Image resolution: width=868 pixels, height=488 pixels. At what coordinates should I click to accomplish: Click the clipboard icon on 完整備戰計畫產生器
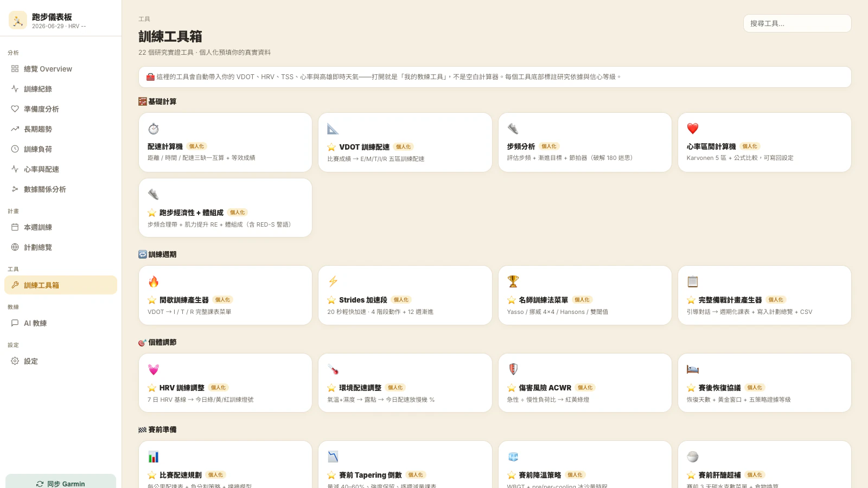[693, 281]
